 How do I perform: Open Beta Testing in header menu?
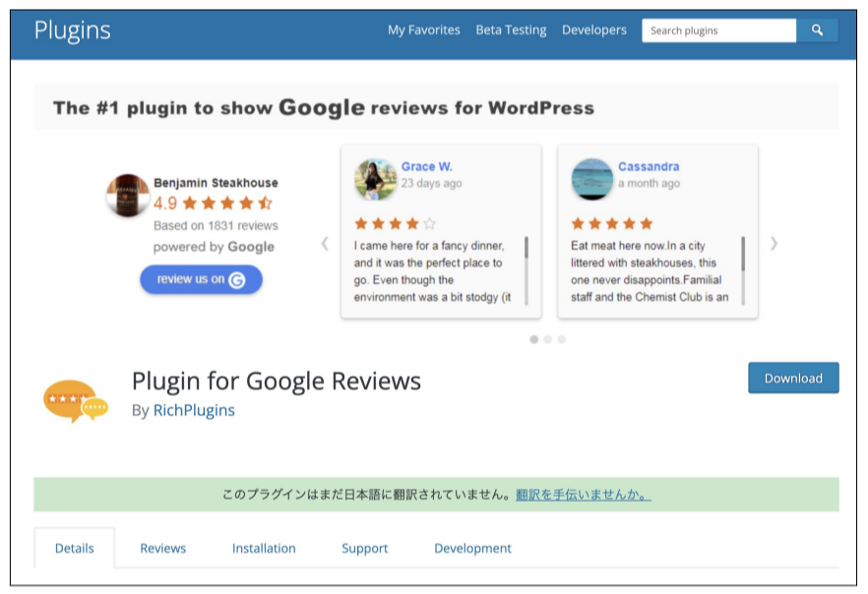click(x=511, y=30)
